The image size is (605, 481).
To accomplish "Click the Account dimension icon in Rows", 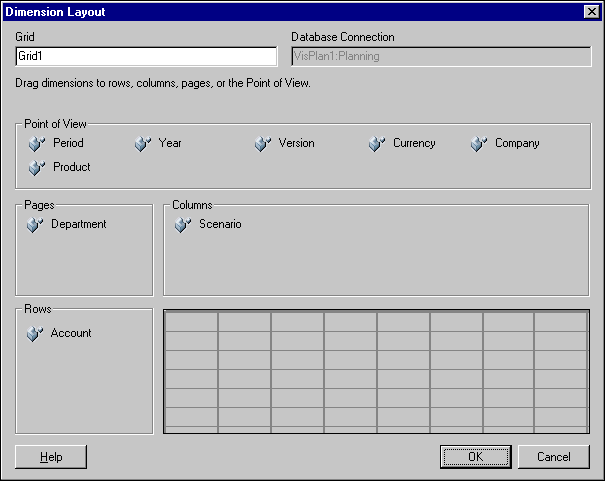I will (36, 334).
